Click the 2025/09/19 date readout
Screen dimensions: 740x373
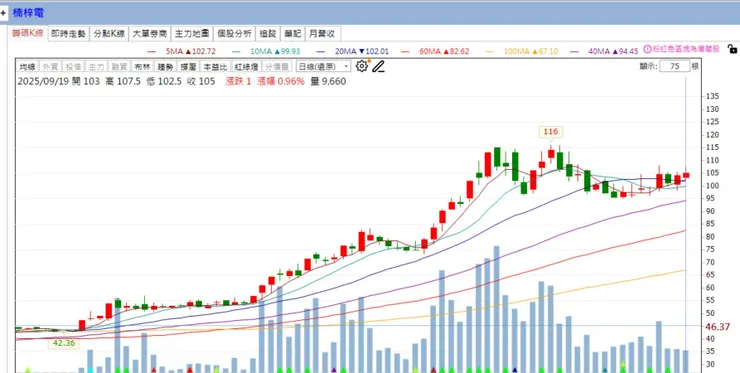click(43, 81)
